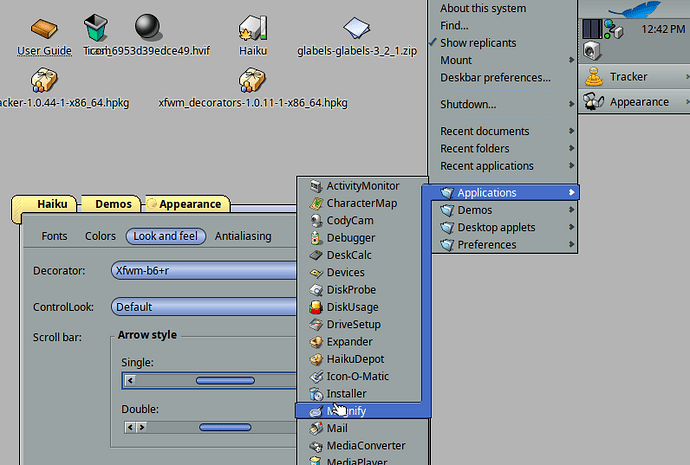Screen dimensions: 690x465
Task: Select the glabels zip file icon
Action: (356, 28)
